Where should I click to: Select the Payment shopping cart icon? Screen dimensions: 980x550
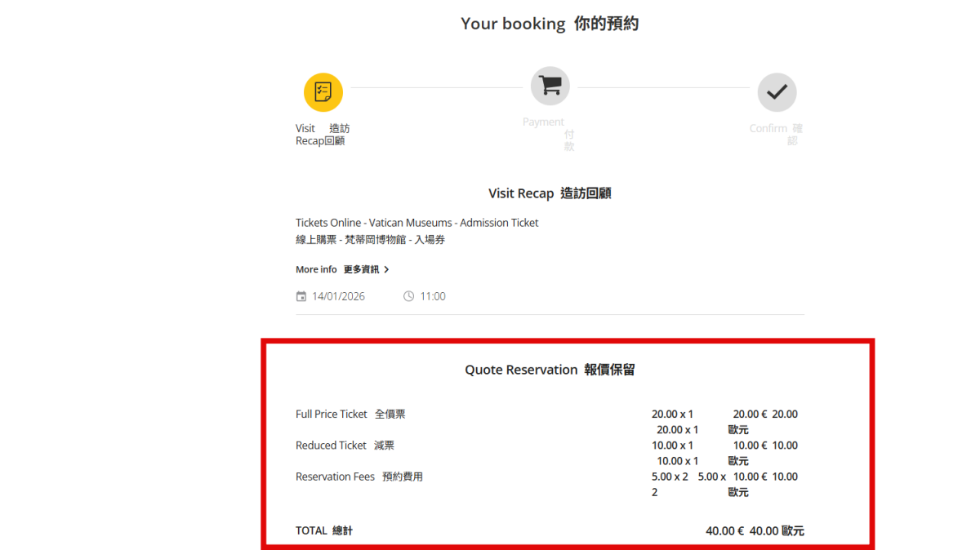point(550,85)
